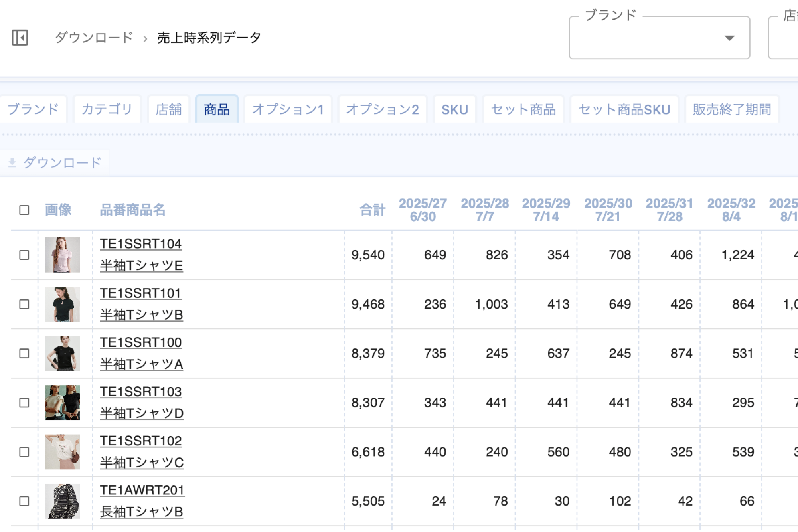Toggle the select-all header checkbox
The height and width of the screenshot is (532, 798).
(x=24, y=210)
